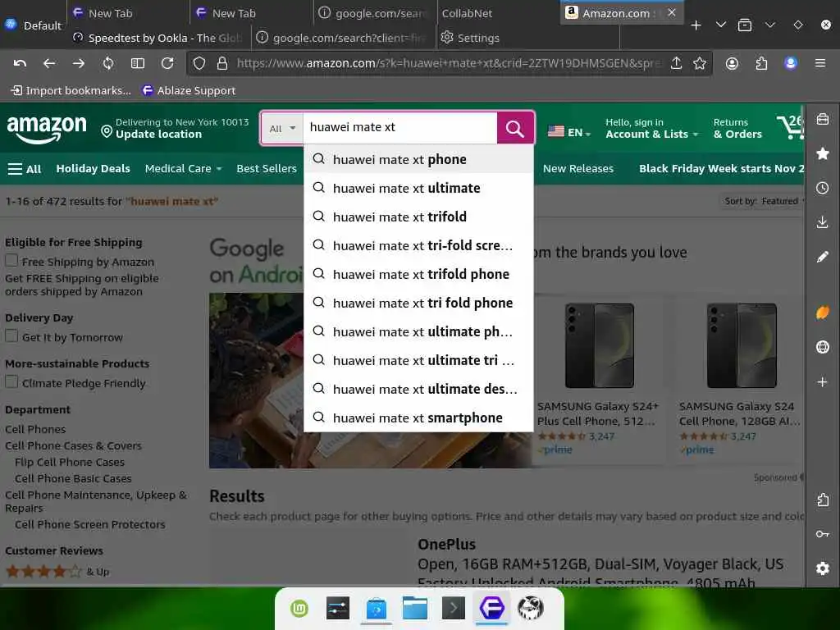840x630 pixels.
Task: Open Holiday Deals link
Action: 94,169
